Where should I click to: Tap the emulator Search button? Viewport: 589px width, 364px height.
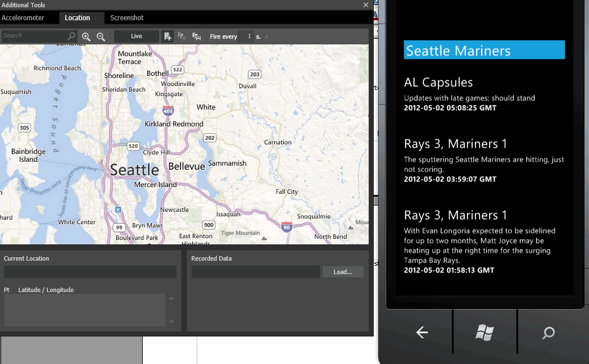click(549, 333)
